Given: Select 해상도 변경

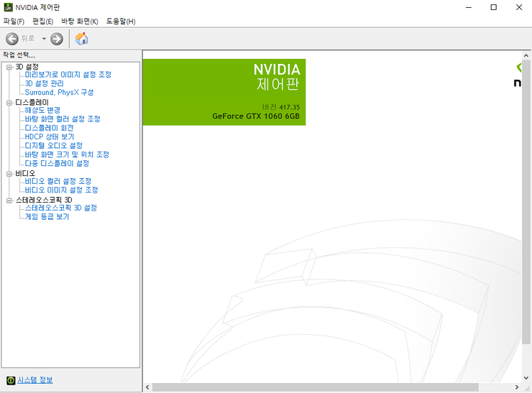Looking at the screenshot, I should pos(42,110).
